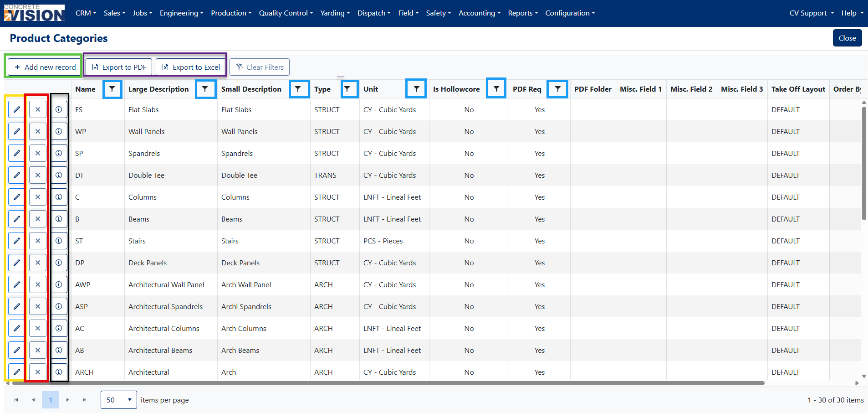Click the Is Hollowcore filter icon
Image resolution: width=868 pixels, height=413 pixels.
coord(496,89)
